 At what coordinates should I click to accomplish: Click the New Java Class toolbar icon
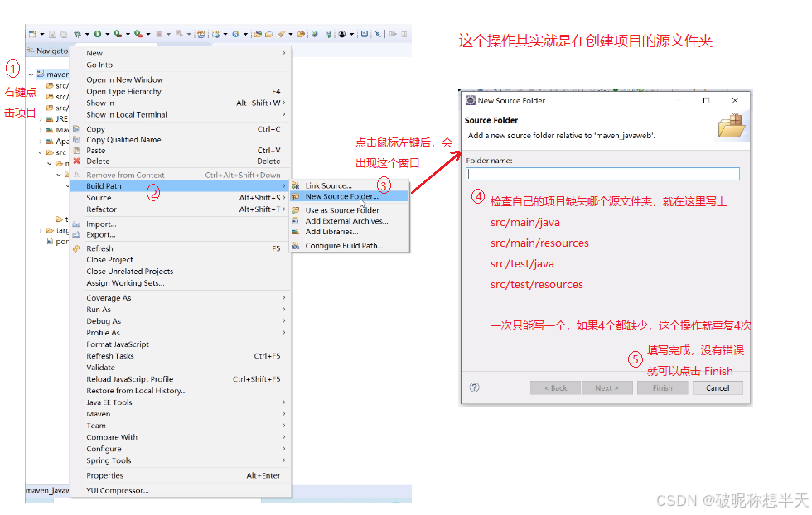(x=235, y=34)
